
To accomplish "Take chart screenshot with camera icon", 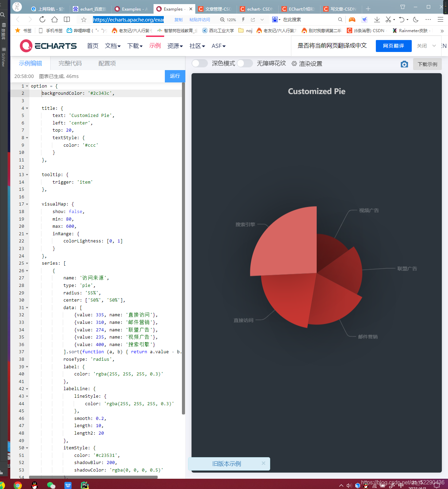I will pyautogui.click(x=404, y=64).
